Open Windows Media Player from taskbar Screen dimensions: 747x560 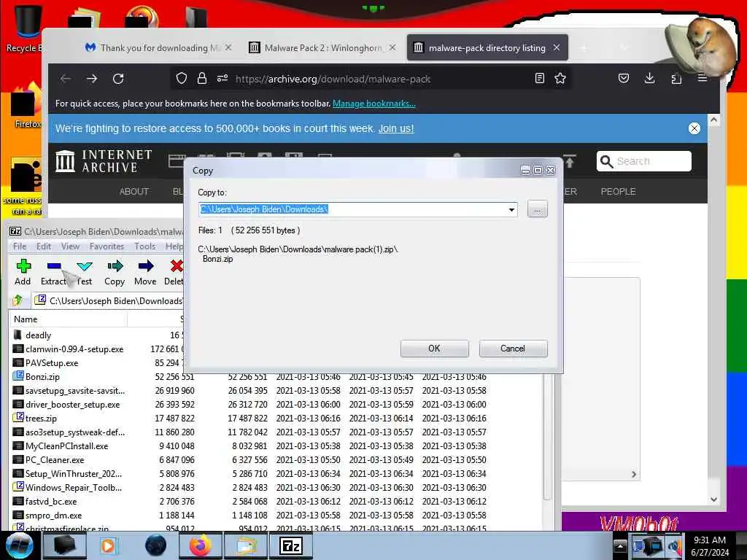108,545
